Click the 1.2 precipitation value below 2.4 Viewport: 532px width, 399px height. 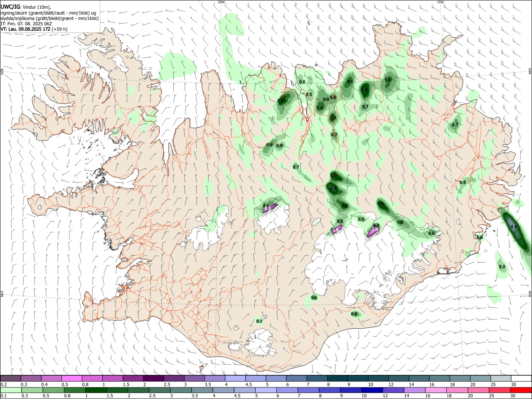click(345, 206)
